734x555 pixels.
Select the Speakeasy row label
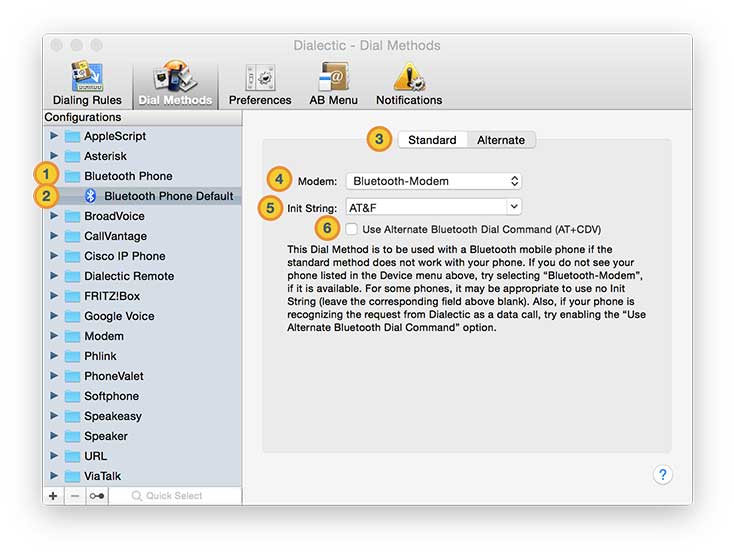point(113,416)
